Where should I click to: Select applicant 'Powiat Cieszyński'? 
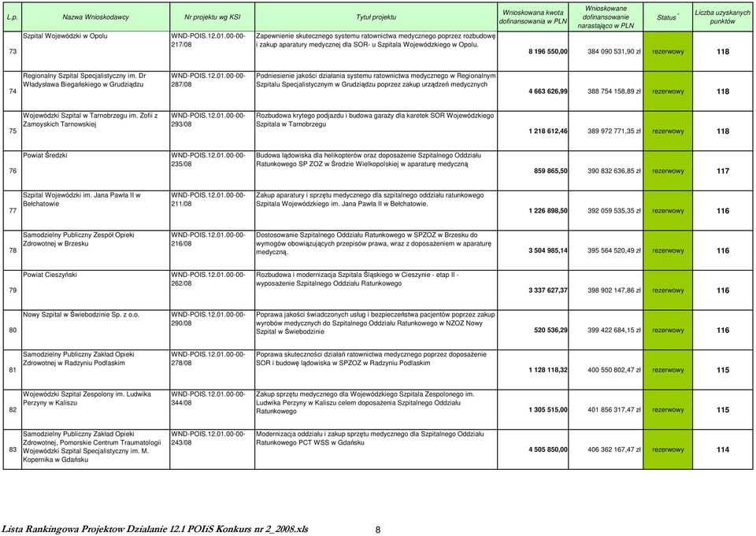click(50, 275)
